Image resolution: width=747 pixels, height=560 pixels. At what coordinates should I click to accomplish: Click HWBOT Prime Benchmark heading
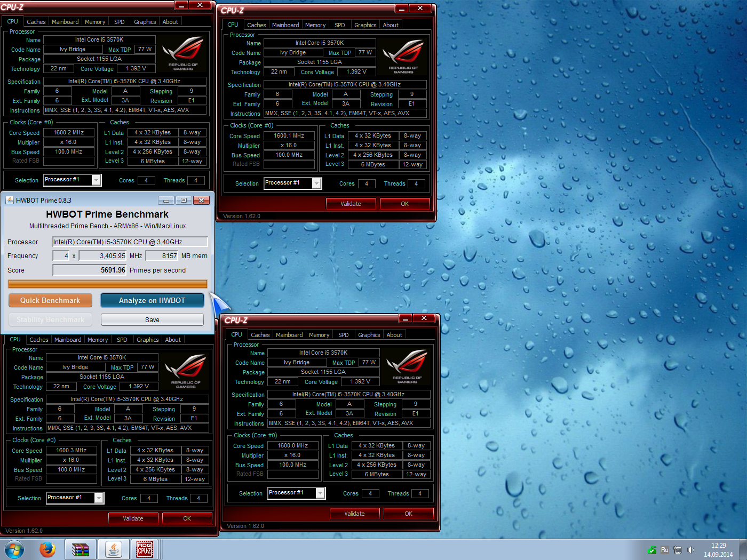click(107, 214)
